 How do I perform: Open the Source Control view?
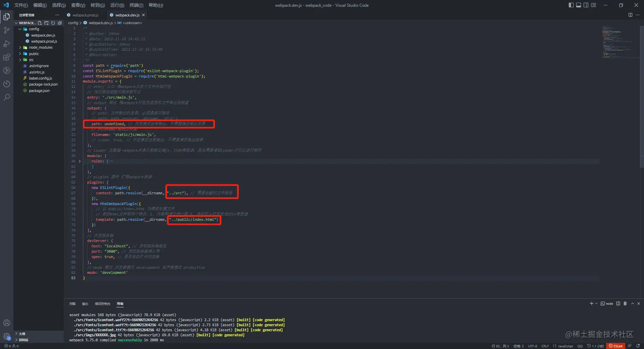point(7,30)
